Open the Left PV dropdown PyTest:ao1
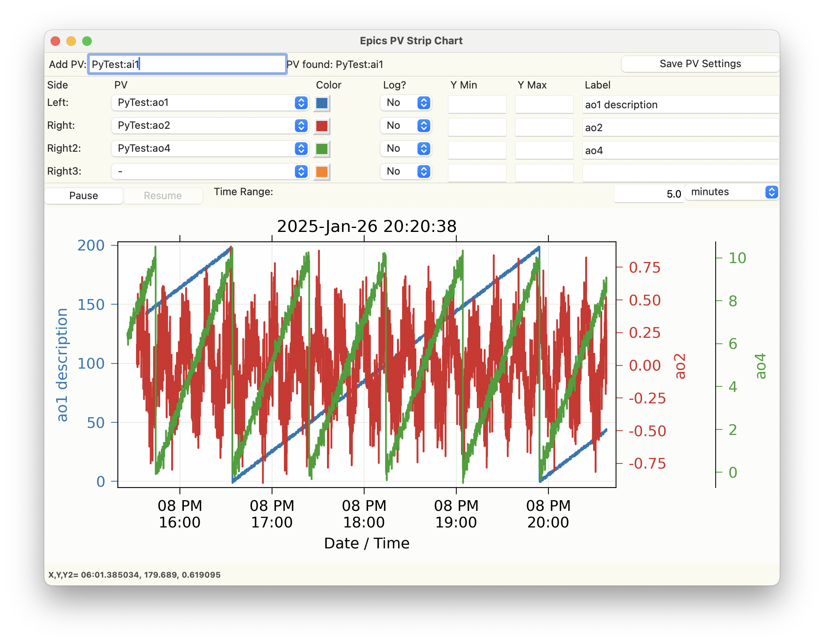This screenshot has width=824, height=644. coord(210,103)
